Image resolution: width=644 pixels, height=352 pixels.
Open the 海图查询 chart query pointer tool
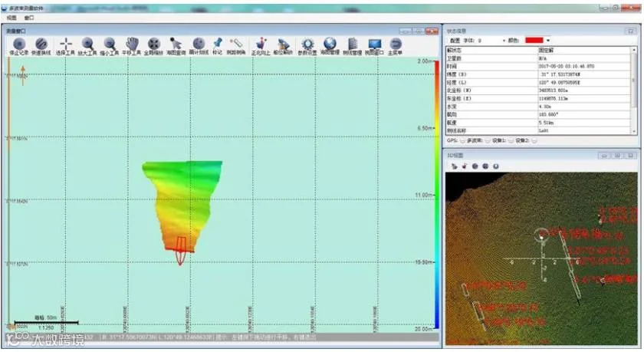pyautogui.click(x=176, y=44)
